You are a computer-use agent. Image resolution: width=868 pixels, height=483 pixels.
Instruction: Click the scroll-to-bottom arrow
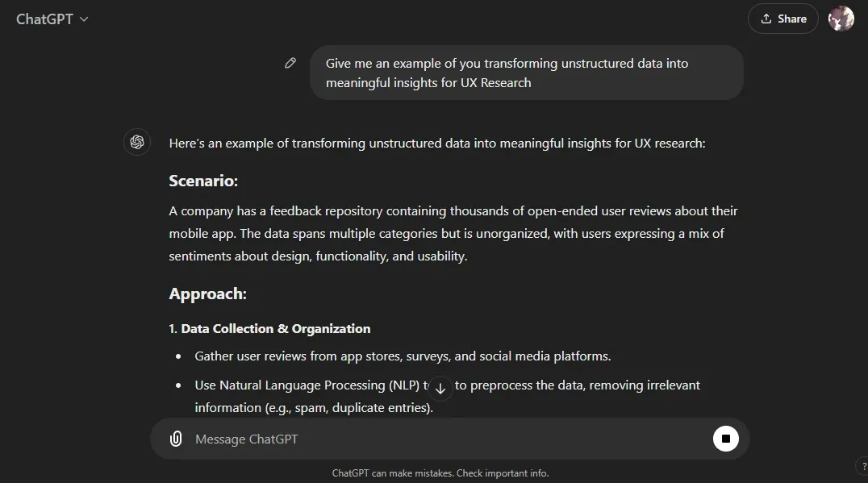(x=440, y=389)
